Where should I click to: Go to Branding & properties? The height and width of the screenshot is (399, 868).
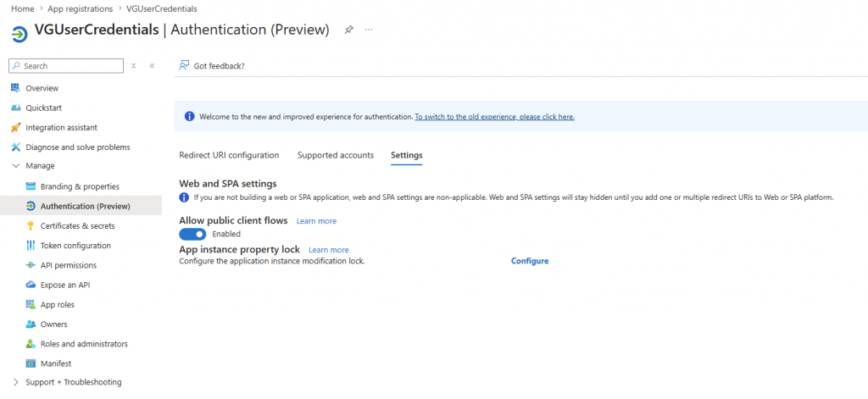[81, 186]
